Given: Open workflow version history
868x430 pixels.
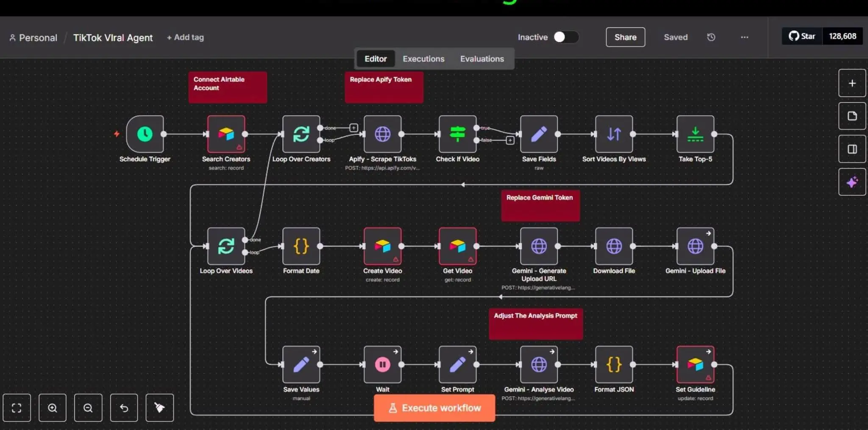Looking at the screenshot, I should 711,37.
